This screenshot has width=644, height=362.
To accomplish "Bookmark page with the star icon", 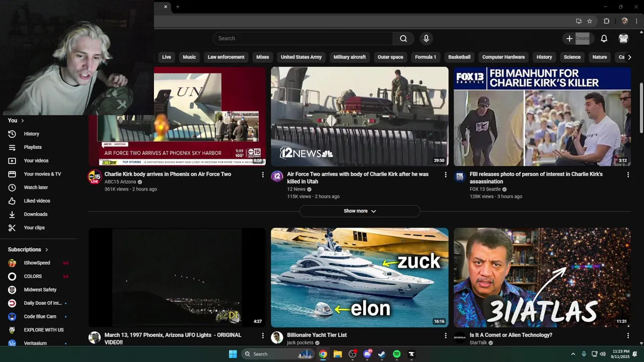I will [x=590, y=21].
